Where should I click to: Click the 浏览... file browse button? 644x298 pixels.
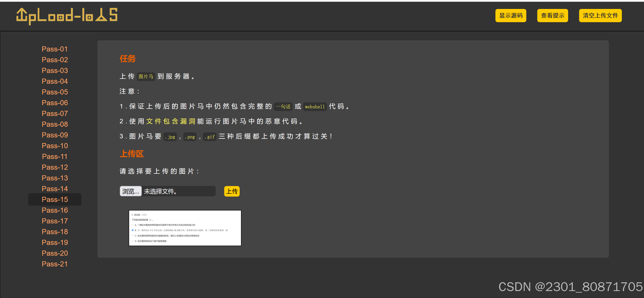(x=130, y=191)
